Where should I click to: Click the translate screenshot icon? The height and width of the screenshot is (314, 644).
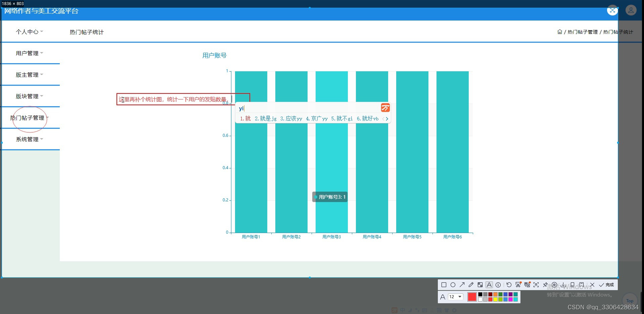(x=527, y=285)
